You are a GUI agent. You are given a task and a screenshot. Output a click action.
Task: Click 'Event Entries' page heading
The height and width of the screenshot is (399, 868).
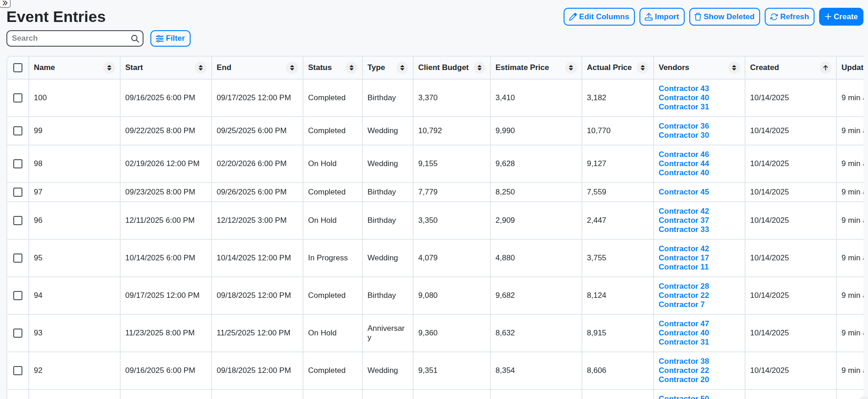coord(56,17)
